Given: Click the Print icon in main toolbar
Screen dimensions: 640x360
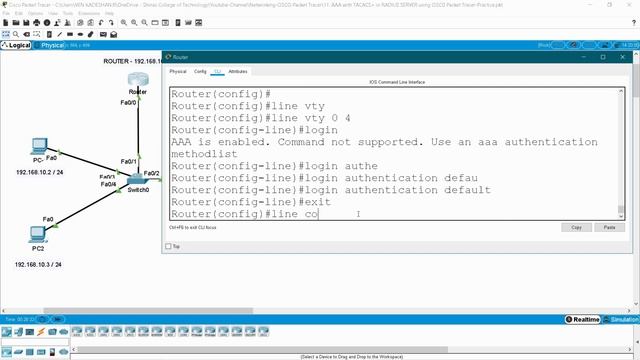Looking at the screenshot, I should 37,23.
